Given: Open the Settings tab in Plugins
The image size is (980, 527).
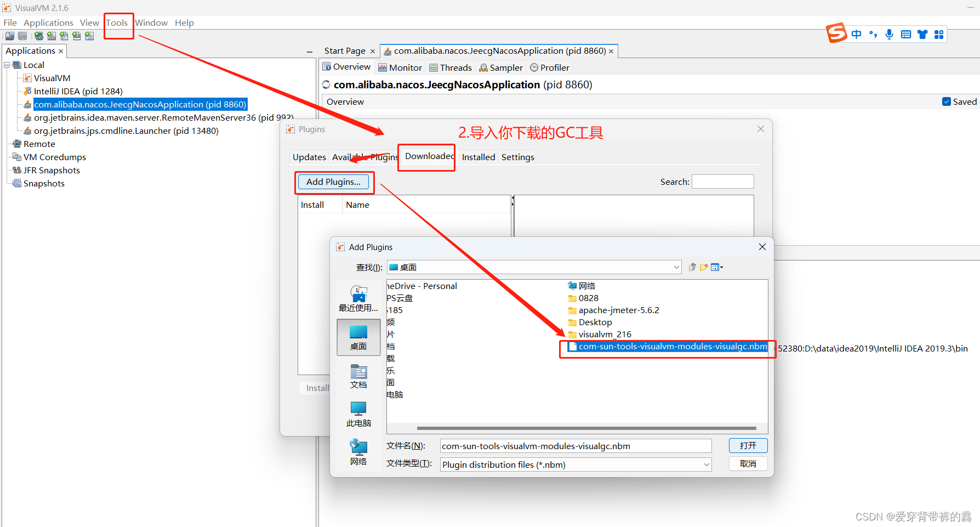Looking at the screenshot, I should tap(517, 157).
